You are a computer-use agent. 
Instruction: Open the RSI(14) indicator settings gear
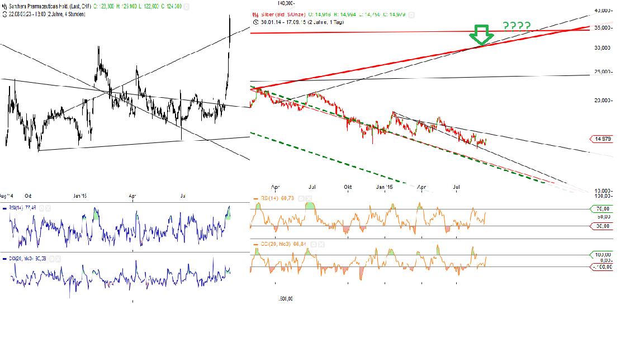coord(301,198)
